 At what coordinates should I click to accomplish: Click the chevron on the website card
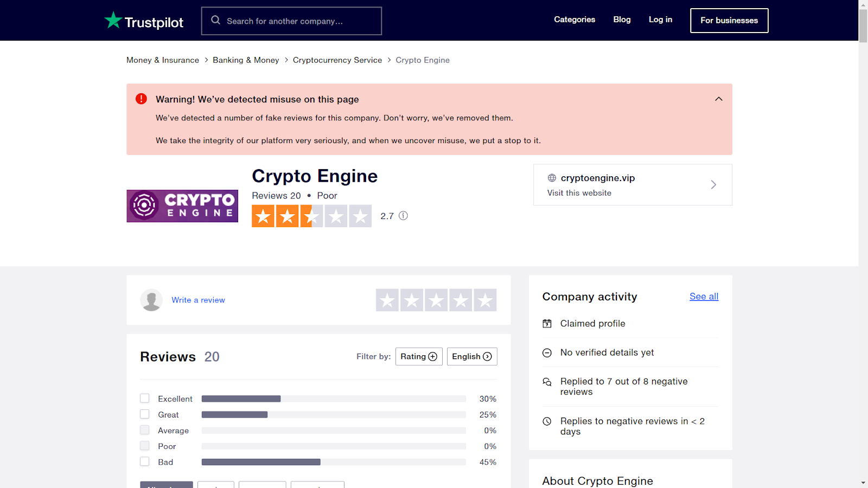point(713,184)
